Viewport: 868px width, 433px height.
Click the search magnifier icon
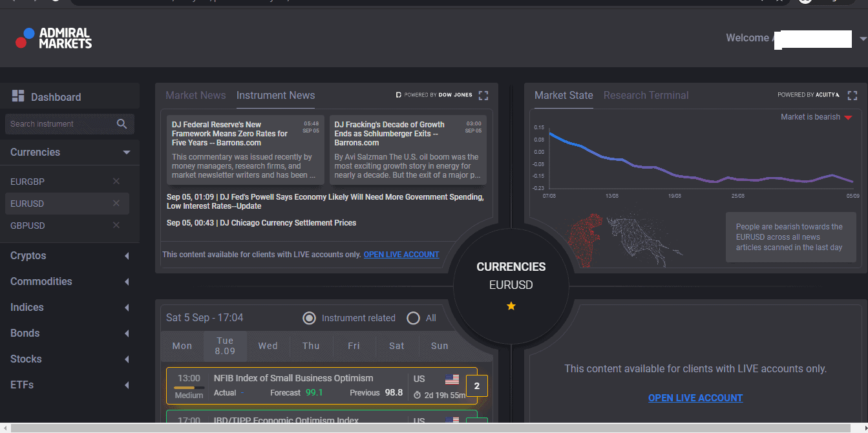(122, 123)
